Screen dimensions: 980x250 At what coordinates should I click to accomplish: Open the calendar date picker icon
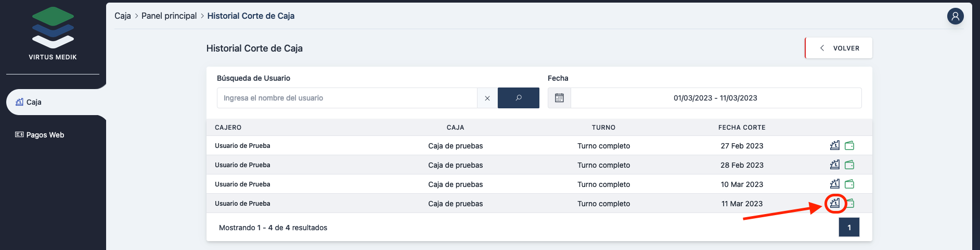559,98
